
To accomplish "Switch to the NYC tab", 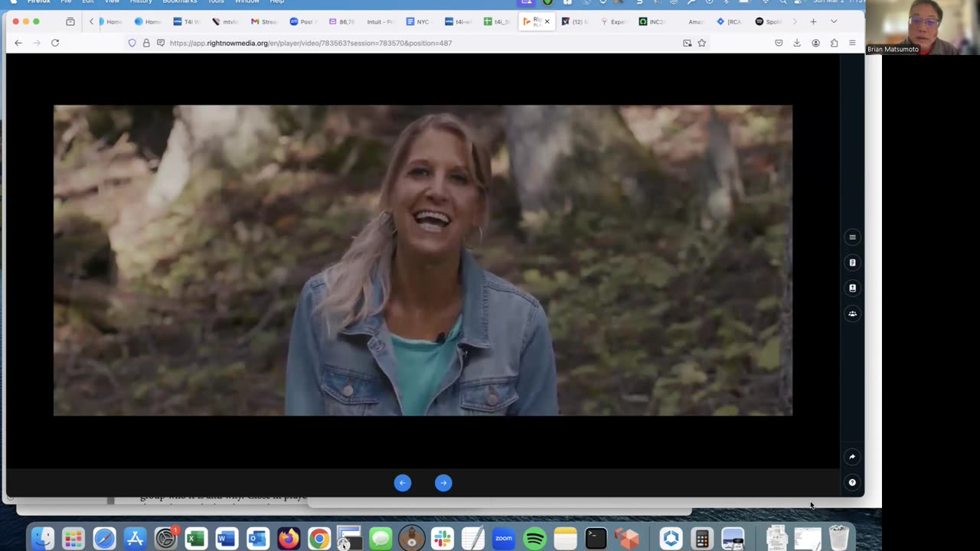I will (x=418, y=21).
